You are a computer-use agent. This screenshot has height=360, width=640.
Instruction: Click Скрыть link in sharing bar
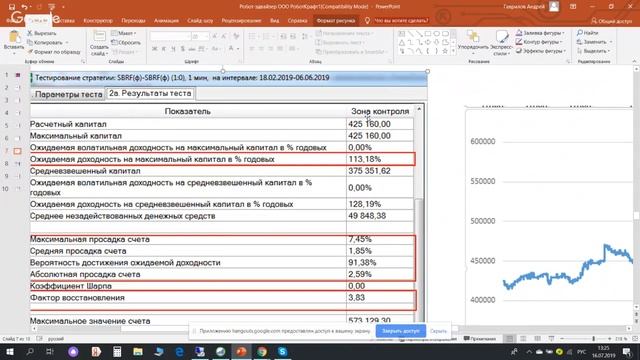(438, 331)
